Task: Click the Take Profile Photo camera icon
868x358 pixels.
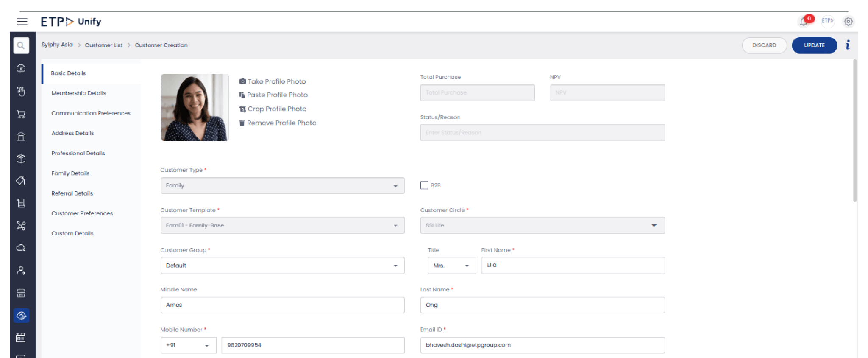Action: (x=242, y=81)
